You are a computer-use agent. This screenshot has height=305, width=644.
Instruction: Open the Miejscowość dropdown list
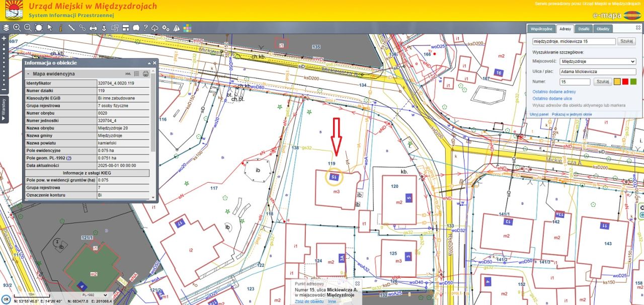tap(598, 61)
